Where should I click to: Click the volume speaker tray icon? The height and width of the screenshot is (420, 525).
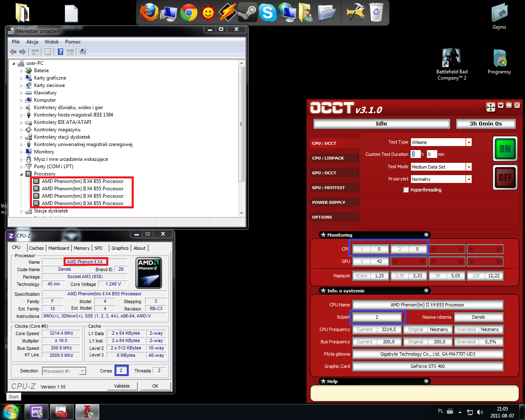pyautogui.click(x=480, y=412)
